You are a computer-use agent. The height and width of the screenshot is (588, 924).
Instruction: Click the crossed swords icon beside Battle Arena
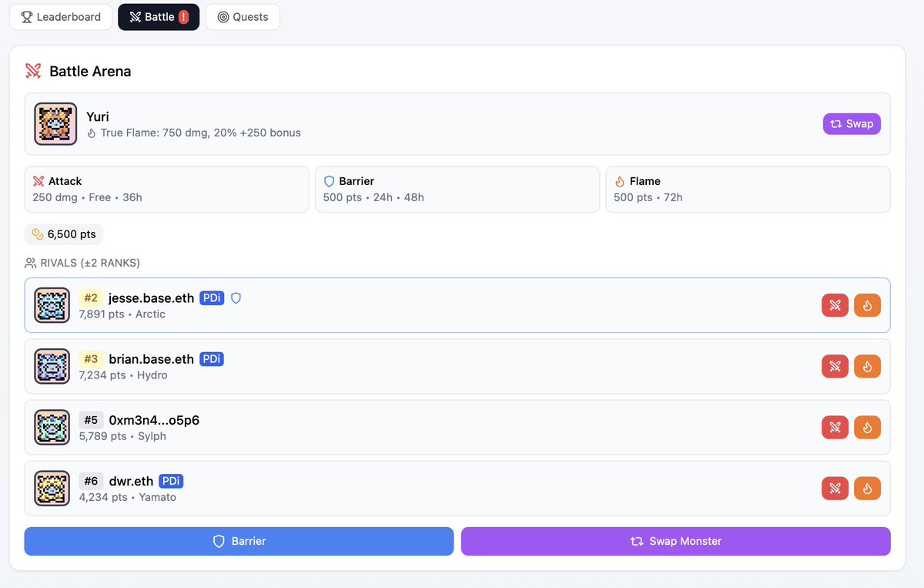click(33, 71)
